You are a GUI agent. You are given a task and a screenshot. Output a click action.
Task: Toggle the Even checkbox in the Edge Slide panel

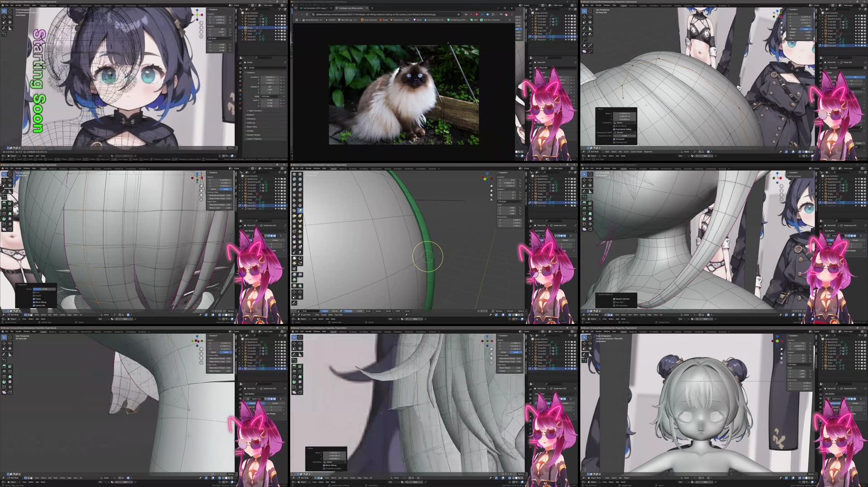click(x=34, y=293)
